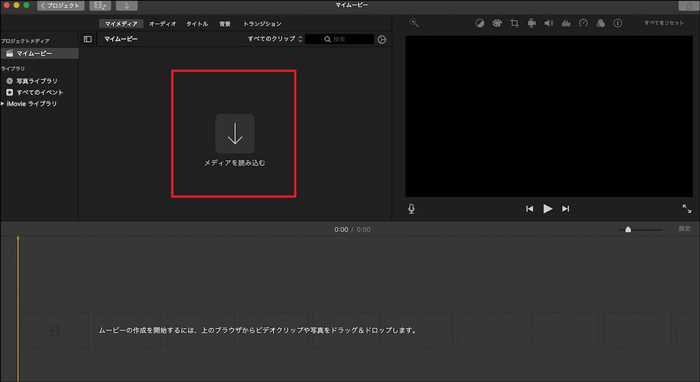Image resolution: width=700 pixels, height=382 pixels.
Task: Click the media and audio browser toolbar icon
Action: tap(100, 5)
